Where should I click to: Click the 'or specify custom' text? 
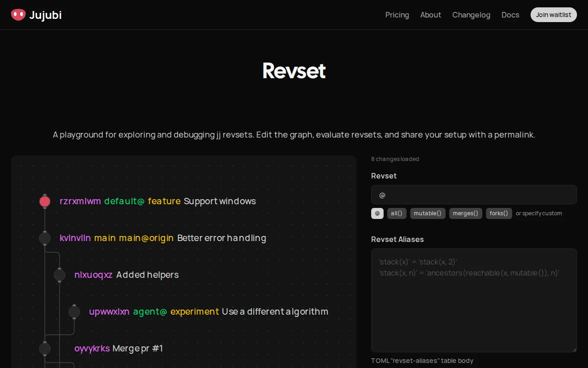pyautogui.click(x=539, y=213)
